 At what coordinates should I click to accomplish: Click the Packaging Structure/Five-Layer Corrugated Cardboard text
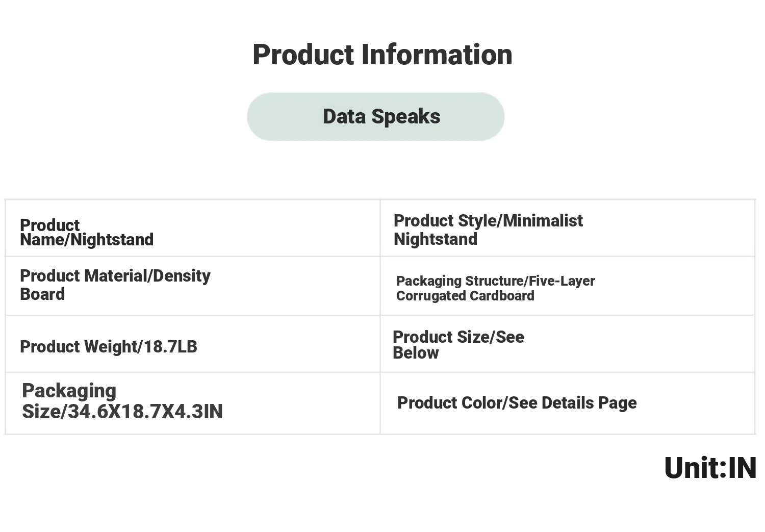point(496,288)
